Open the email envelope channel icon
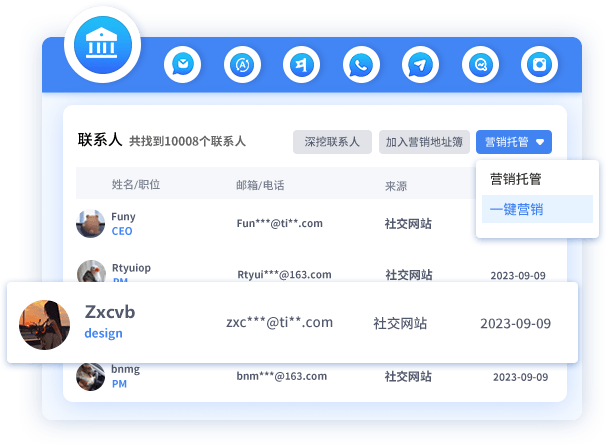The height and width of the screenshot is (445, 606). (x=182, y=66)
